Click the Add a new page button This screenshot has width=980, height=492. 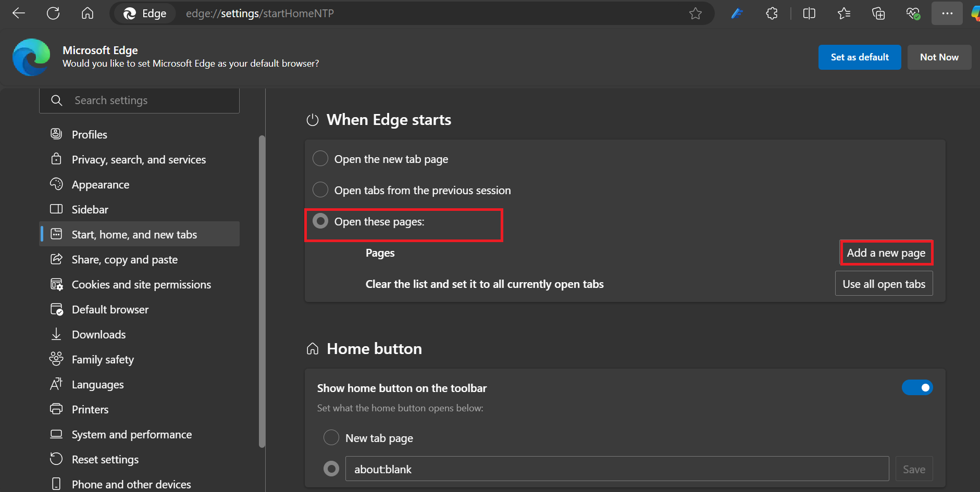[886, 253]
